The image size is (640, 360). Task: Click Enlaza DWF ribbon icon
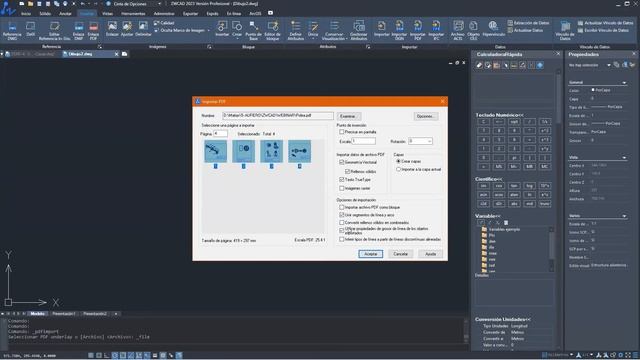tap(79, 31)
